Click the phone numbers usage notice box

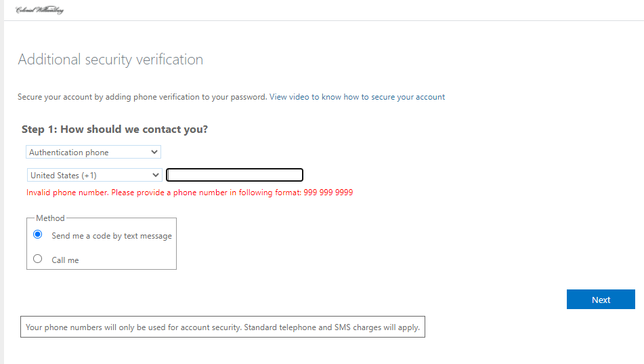point(223,327)
